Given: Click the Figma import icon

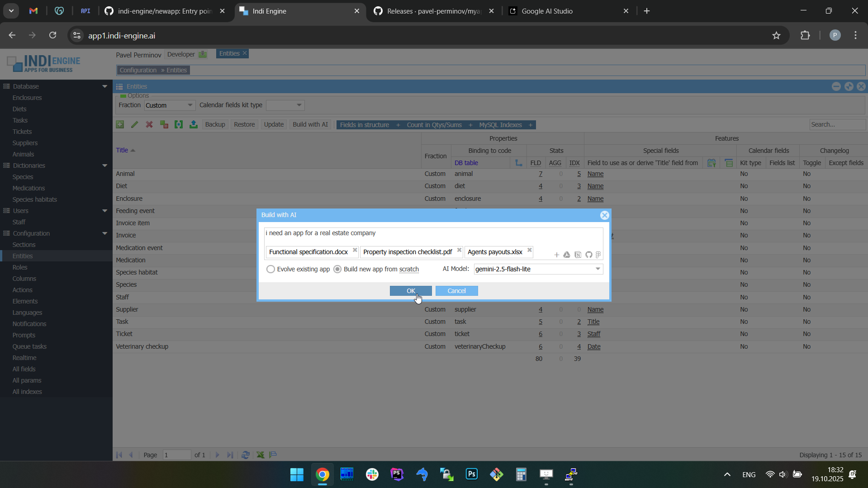Looking at the screenshot, I should click(598, 255).
